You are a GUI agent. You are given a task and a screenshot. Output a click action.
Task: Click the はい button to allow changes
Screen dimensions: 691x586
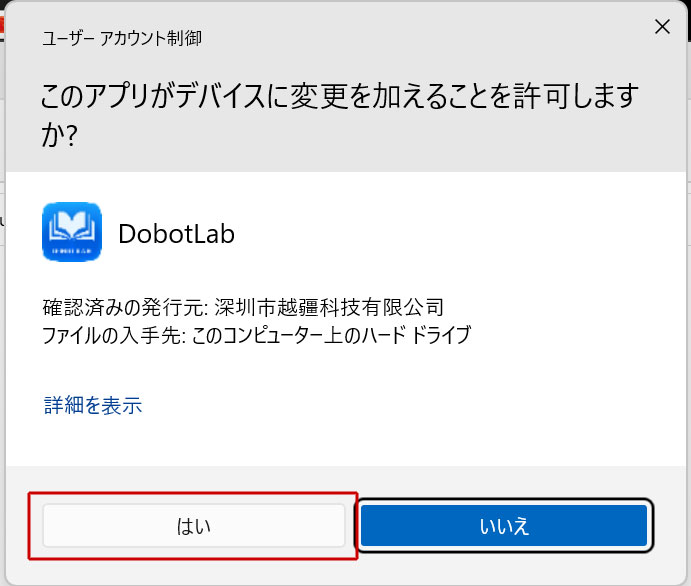pyautogui.click(x=193, y=525)
